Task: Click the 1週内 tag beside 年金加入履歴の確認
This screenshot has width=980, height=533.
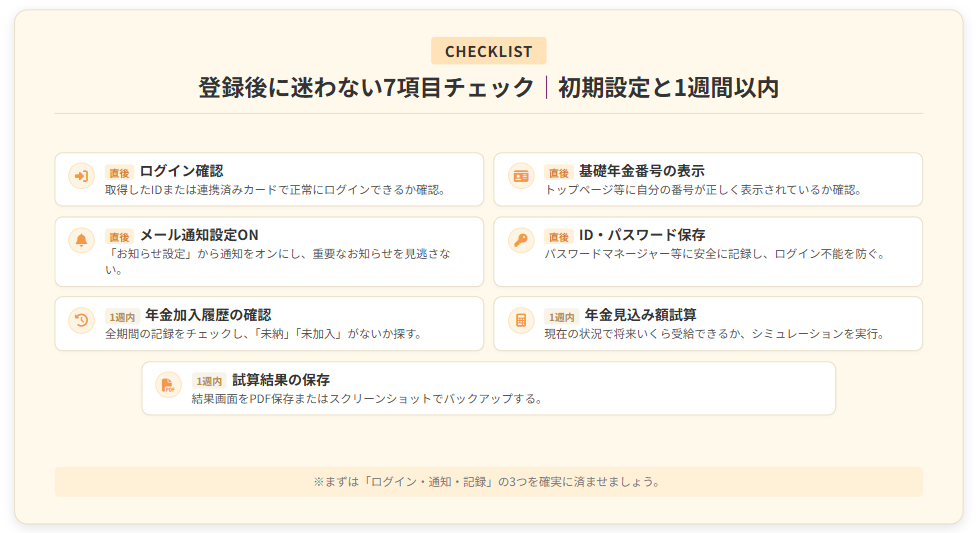Action: pyautogui.click(x=121, y=317)
